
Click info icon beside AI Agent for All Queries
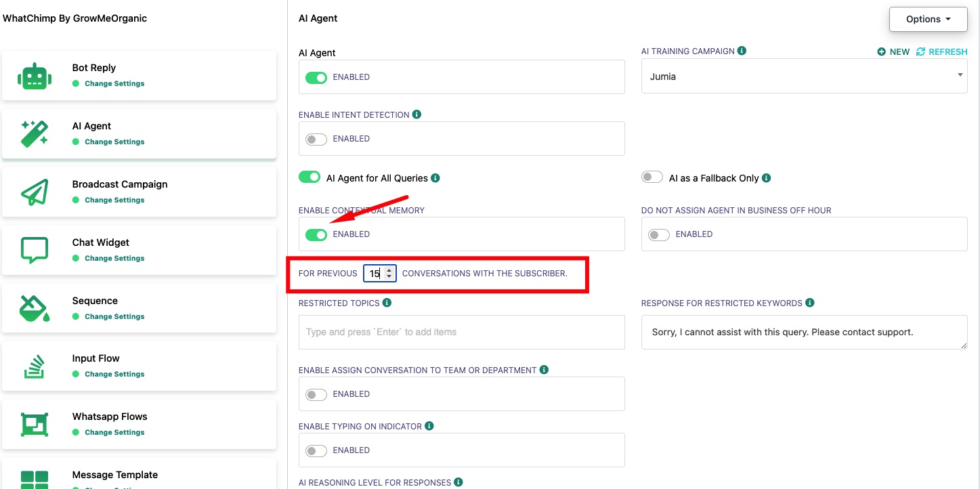(x=435, y=178)
